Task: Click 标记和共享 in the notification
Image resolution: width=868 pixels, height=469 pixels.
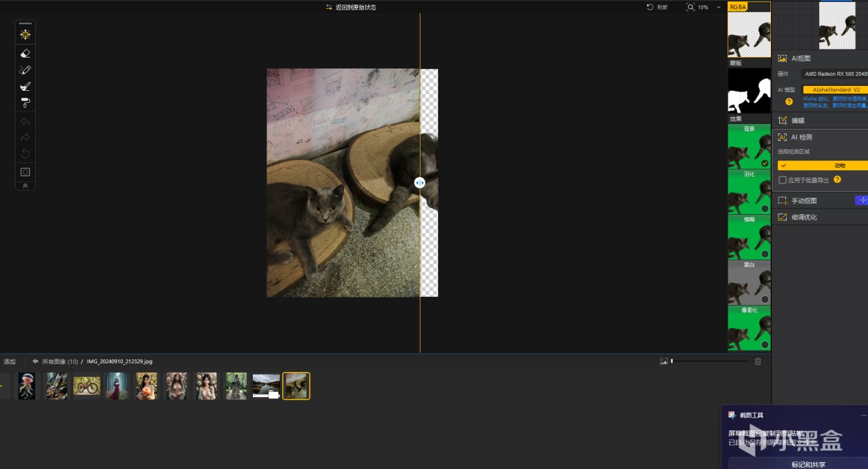Action: [x=808, y=464]
